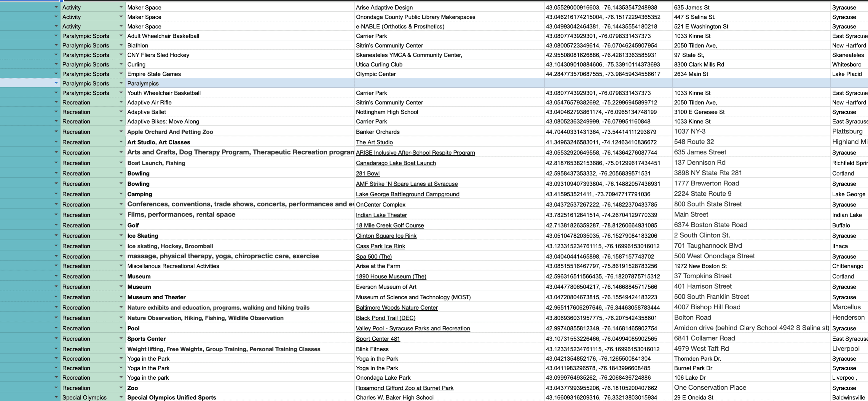This screenshot has width=868, height=401.
Task: Open the Special Olympics category dropdown arrow
Action: (121, 397)
